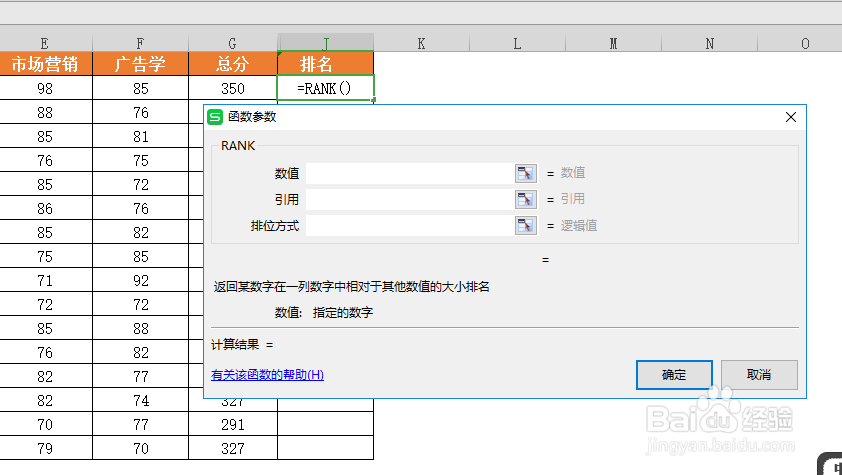Select 广告学 cell with value 74
Screen dimensions: 842x475
click(x=140, y=400)
